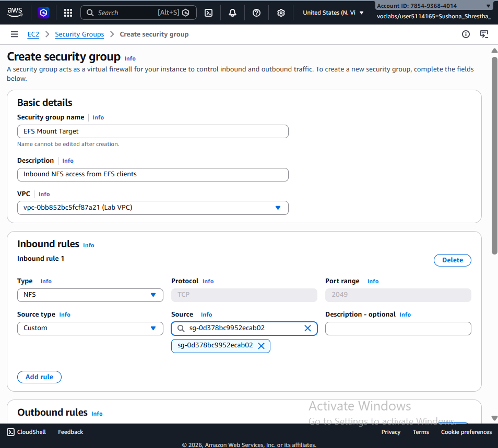Open the Feedback footer link
Screen dimensions: 498x448
70,432
